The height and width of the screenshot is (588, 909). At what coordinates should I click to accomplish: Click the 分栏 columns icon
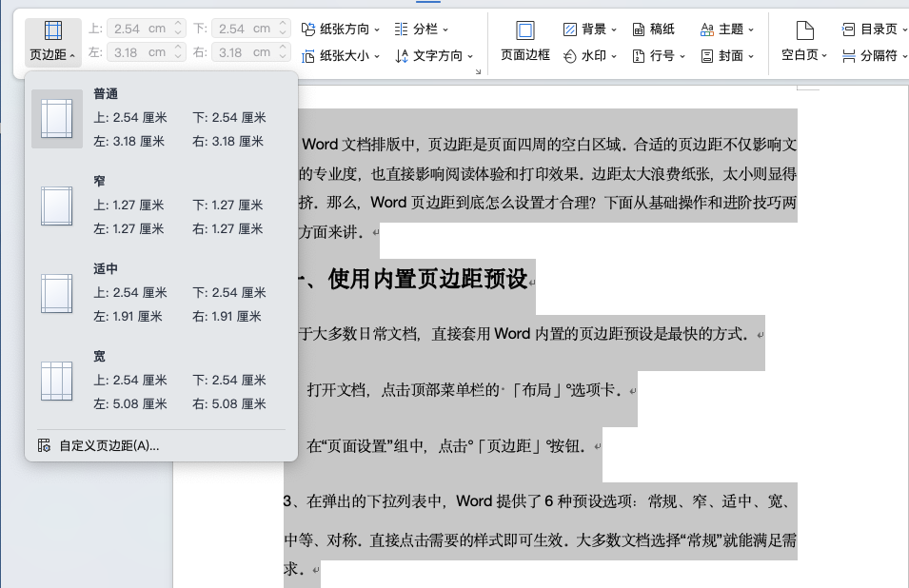coord(401,29)
